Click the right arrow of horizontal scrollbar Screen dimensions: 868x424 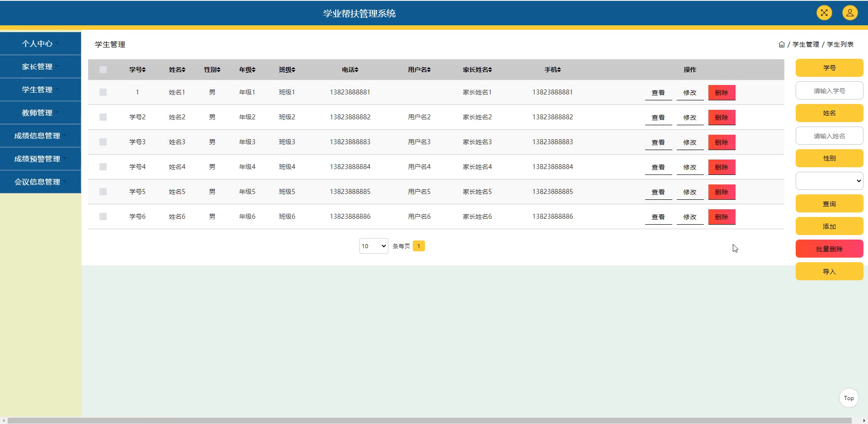pyautogui.click(x=864, y=420)
